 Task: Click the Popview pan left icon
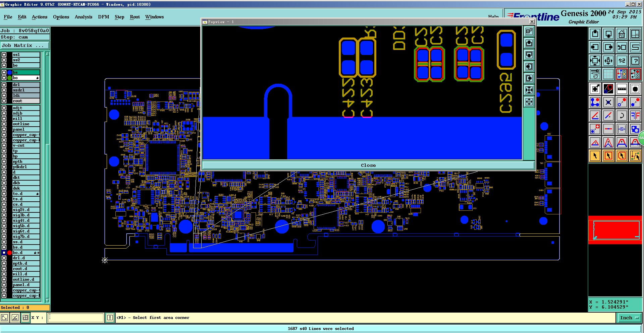pyautogui.click(x=529, y=67)
